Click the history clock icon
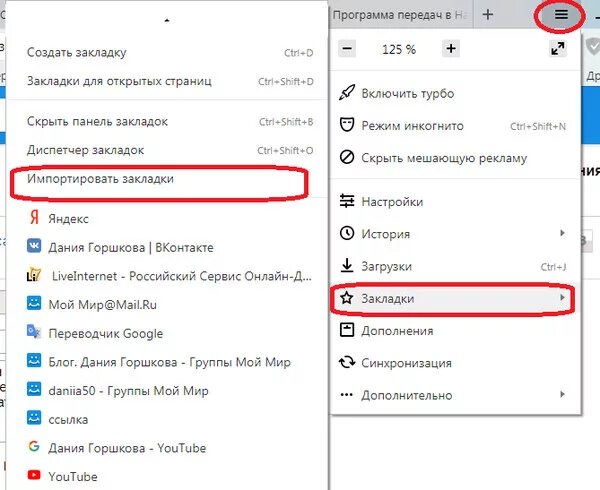Screen dimensions: 600x490 click(x=347, y=233)
